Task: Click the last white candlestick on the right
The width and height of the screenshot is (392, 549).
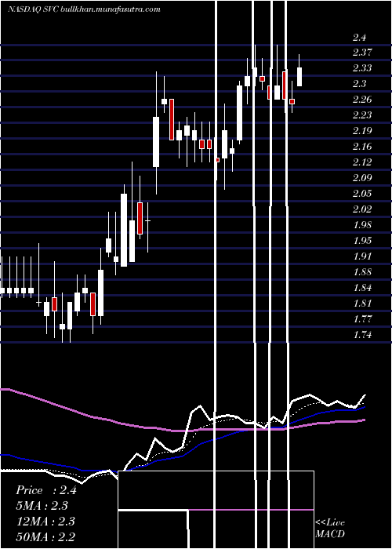Action: (x=299, y=77)
